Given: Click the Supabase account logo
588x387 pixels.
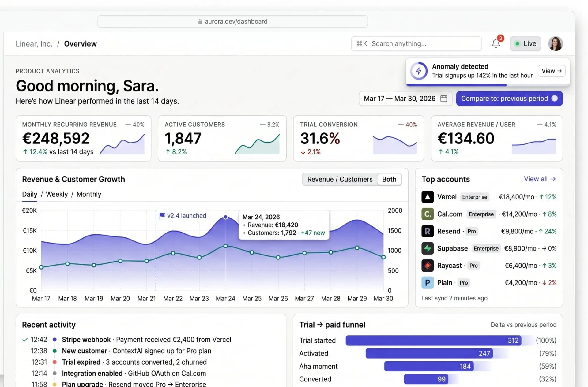Looking at the screenshot, I should click(428, 248).
